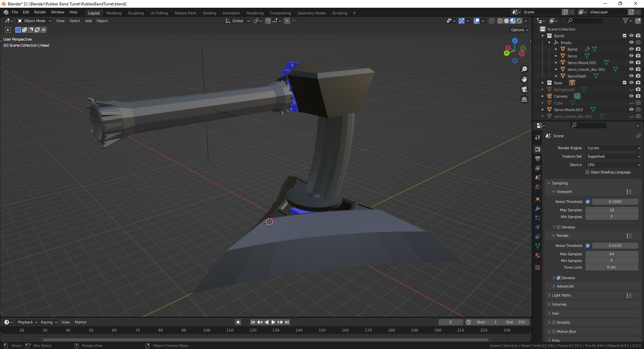Open the World properties tab
The width and height of the screenshot is (644, 349).
[538, 187]
